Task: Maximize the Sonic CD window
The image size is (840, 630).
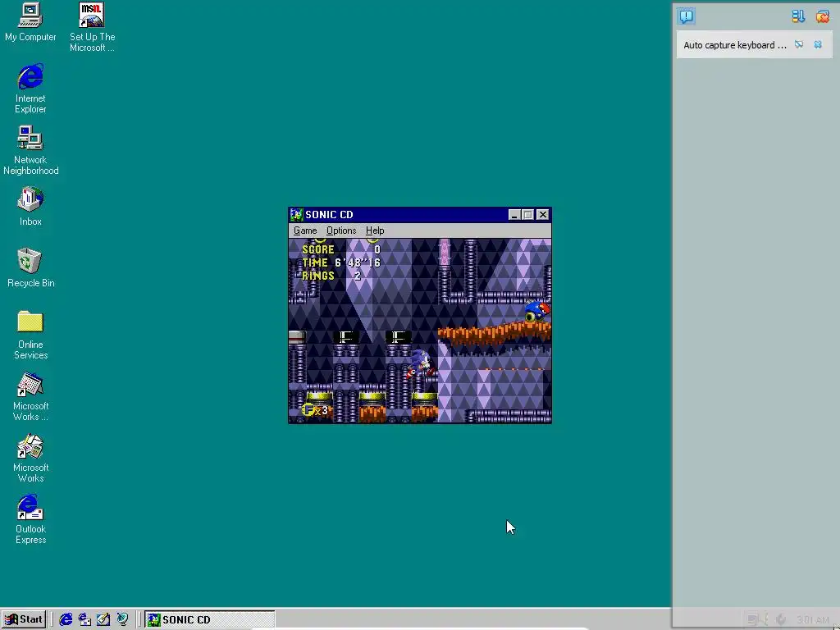Action: 527,215
